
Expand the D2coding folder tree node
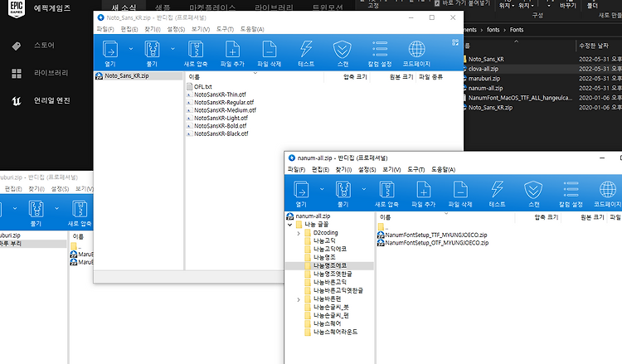(299, 233)
